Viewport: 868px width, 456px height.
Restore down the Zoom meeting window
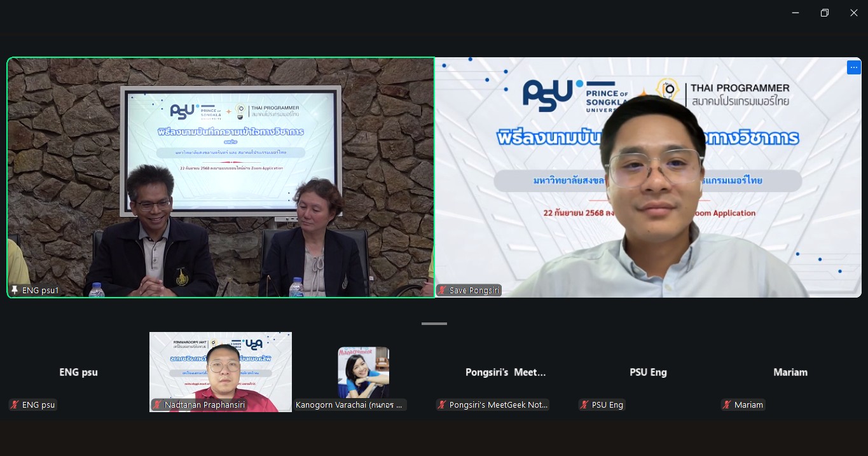pos(825,13)
